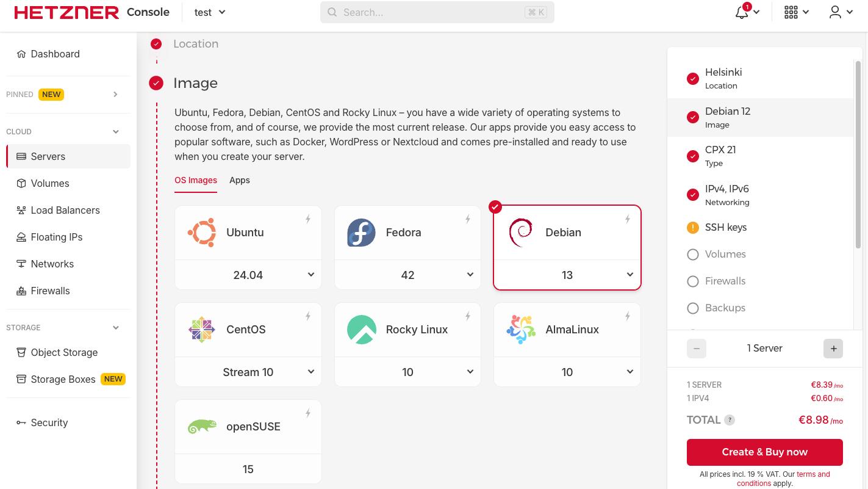Image resolution: width=868 pixels, height=489 pixels.
Task: Open the Debian 13 version dropdown
Action: click(567, 275)
